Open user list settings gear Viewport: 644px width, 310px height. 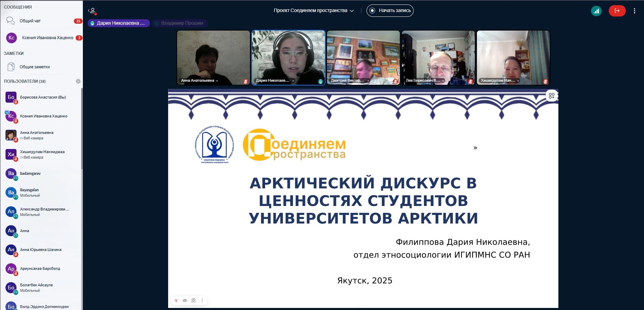(x=78, y=81)
